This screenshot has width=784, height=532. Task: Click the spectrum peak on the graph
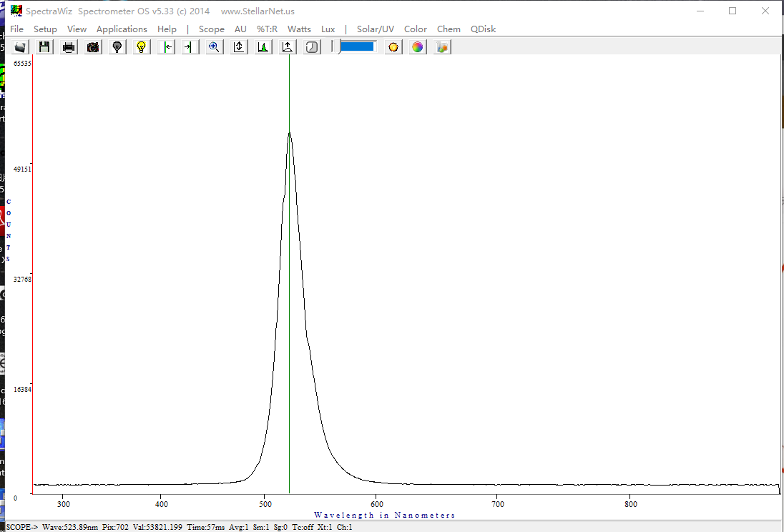coord(289,134)
